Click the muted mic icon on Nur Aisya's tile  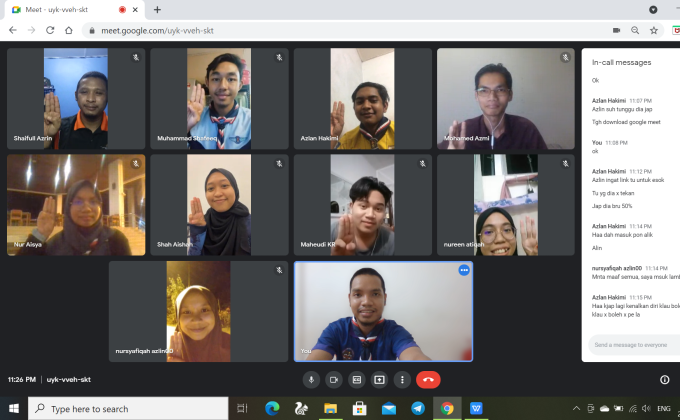point(136,164)
